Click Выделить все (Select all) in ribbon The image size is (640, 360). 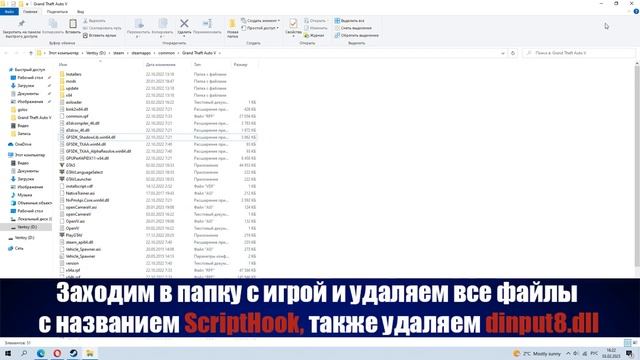coord(349,20)
